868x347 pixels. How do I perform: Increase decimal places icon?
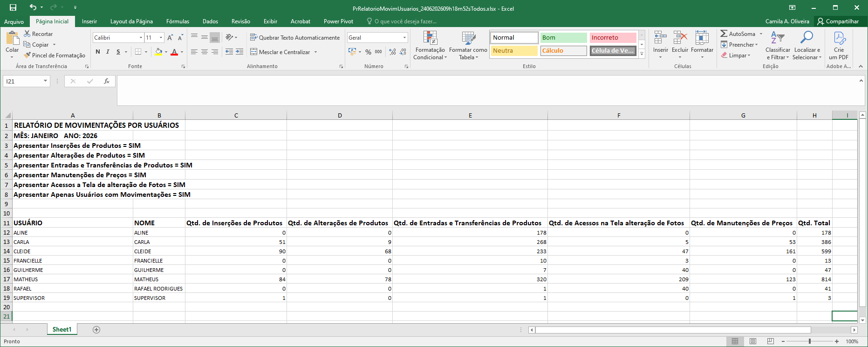pos(393,52)
